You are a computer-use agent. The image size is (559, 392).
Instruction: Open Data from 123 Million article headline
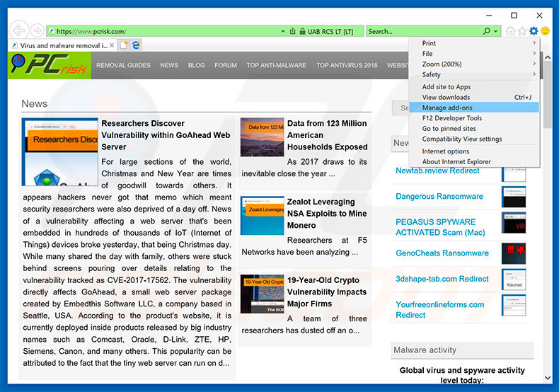pyautogui.click(x=328, y=135)
